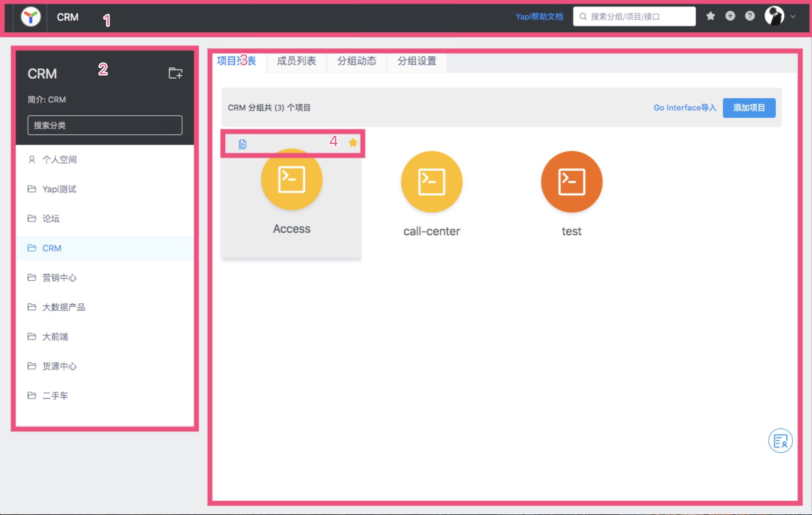Image resolution: width=812 pixels, height=515 pixels.
Task: Click the Access project name
Action: pyautogui.click(x=291, y=229)
